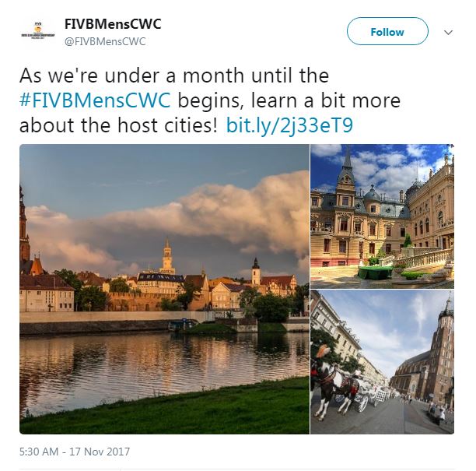Image resolution: width=476 pixels, height=471 pixels.
Task: Click the spire tower in top-right photo
Action: click(346, 173)
